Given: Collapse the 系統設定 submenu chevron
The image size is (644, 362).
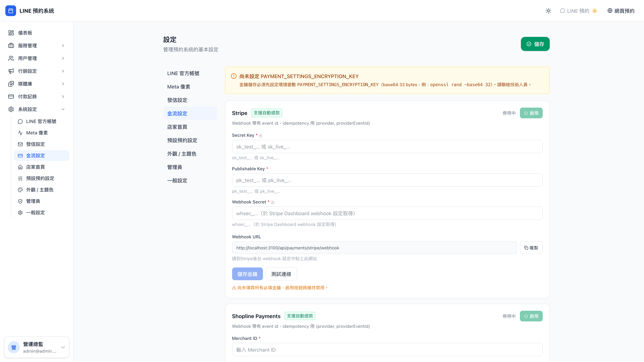Looking at the screenshot, I should click(63, 109).
